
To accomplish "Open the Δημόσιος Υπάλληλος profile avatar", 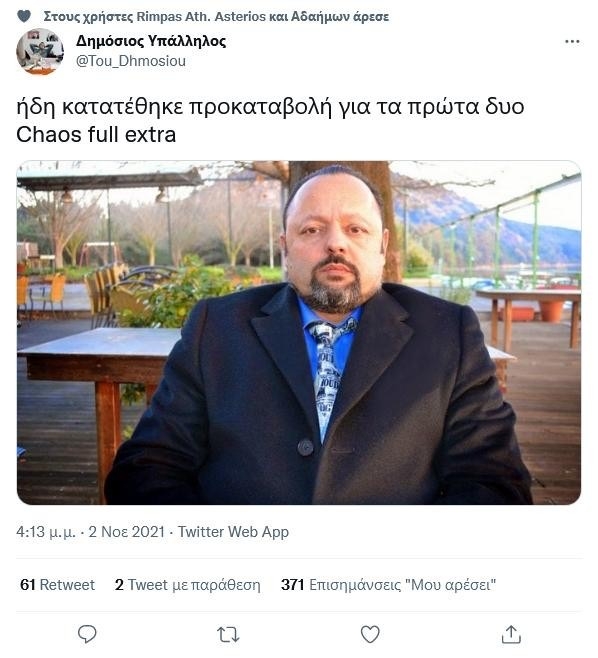I will pos(40,52).
